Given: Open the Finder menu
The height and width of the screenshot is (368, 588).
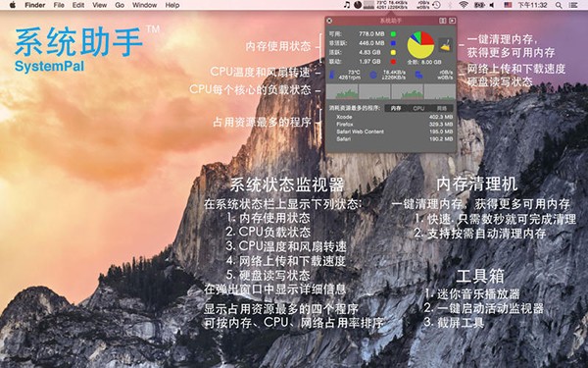Looking at the screenshot, I should point(35,5).
